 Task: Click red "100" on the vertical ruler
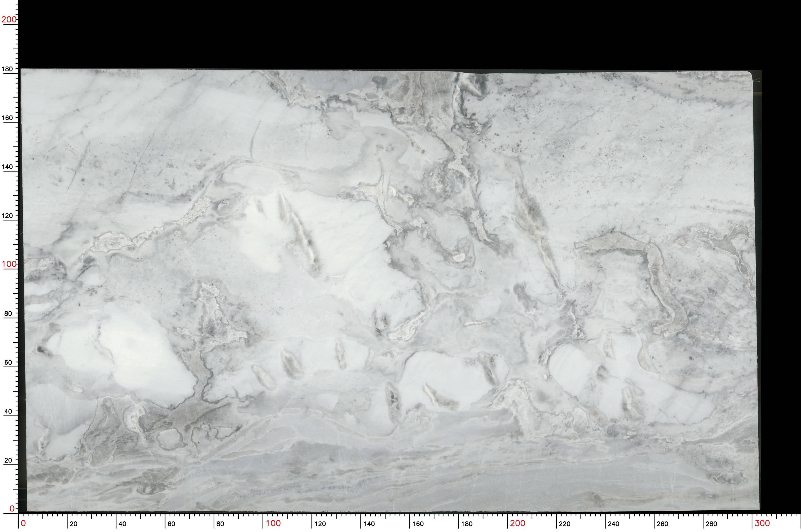pos(9,264)
